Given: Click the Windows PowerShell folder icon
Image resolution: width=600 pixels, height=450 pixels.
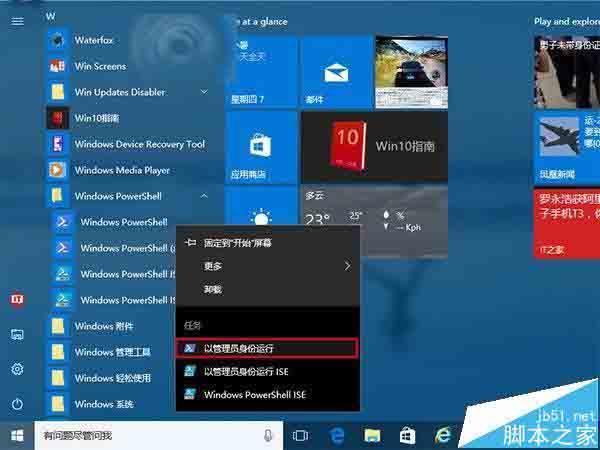Looking at the screenshot, I should click(x=58, y=196).
